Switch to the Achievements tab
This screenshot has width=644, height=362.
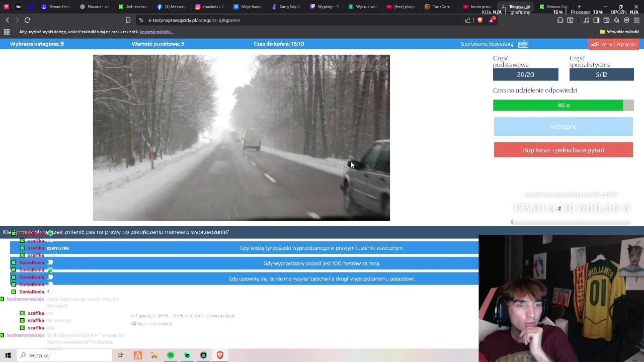[x=133, y=7]
